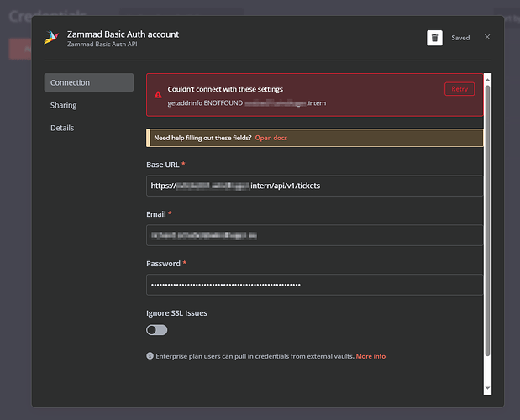Viewport: 520px width, 420px height.
Task: Retry the failed connection test
Action: (460, 89)
